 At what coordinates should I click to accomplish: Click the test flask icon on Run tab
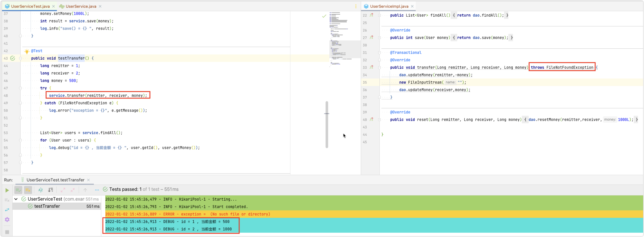22,180
